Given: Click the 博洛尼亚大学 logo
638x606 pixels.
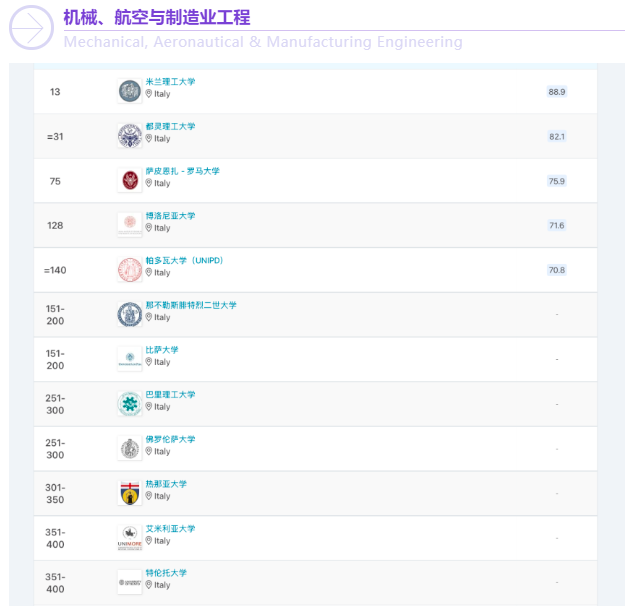Looking at the screenshot, I should (130, 225).
